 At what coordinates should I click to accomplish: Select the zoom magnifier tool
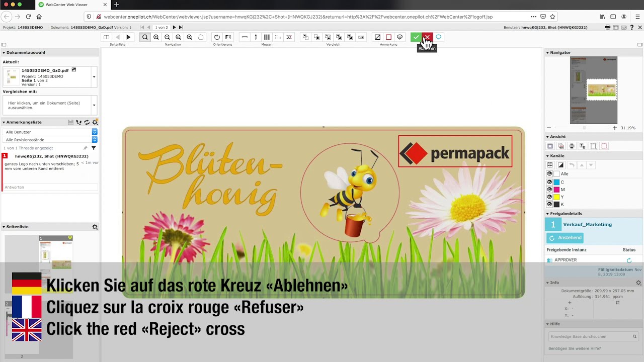(145, 37)
